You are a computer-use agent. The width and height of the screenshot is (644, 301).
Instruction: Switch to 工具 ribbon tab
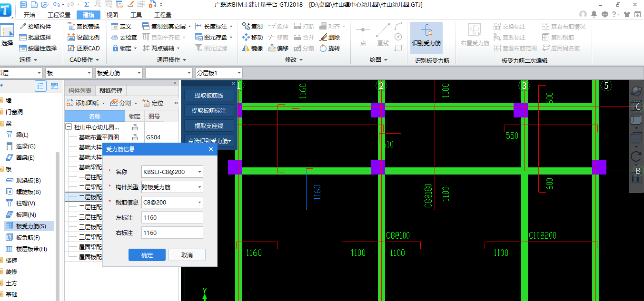(136, 15)
